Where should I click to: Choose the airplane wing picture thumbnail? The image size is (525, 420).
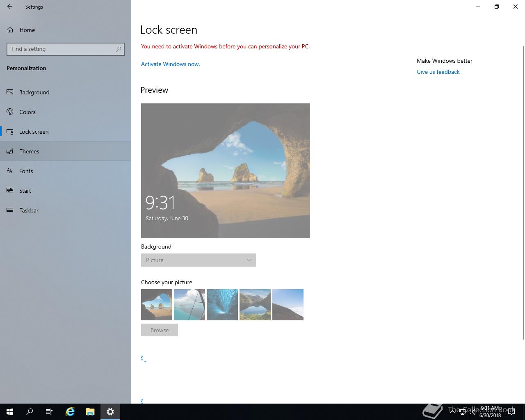click(189, 305)
